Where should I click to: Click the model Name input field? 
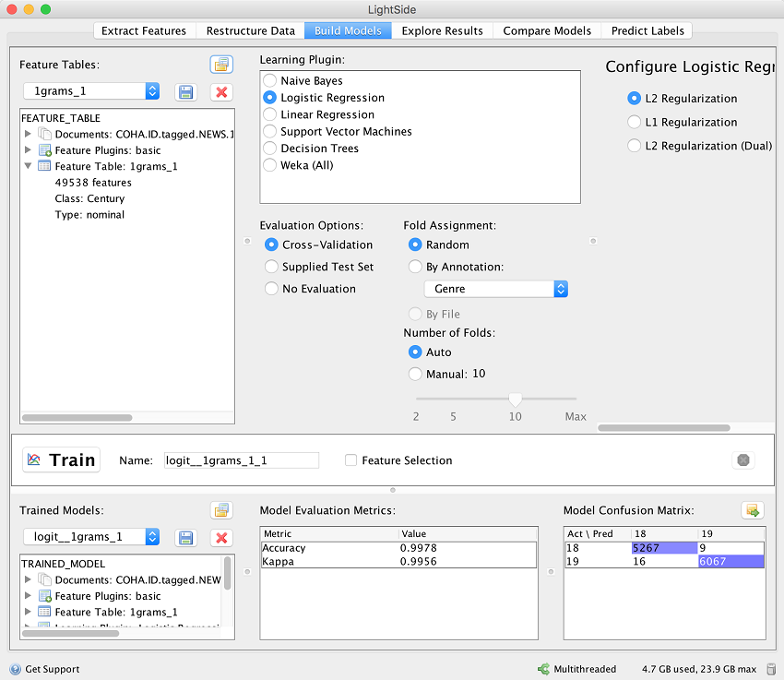[241, 460]
